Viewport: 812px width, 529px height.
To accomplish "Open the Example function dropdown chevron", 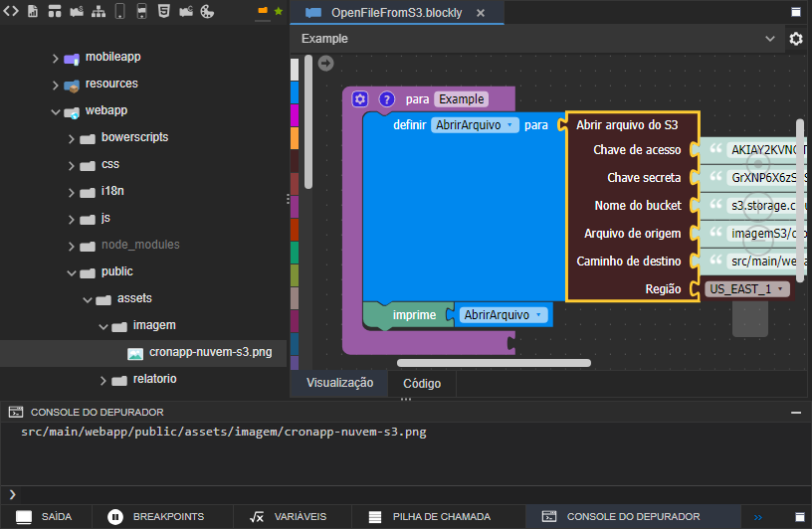I will pyautogui.click(x=770, y=39).
